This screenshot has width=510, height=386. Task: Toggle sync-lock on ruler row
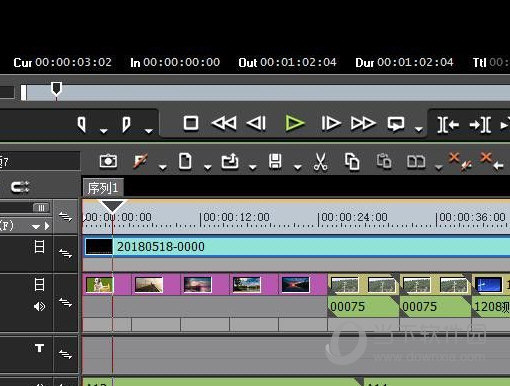click(65, 217)
